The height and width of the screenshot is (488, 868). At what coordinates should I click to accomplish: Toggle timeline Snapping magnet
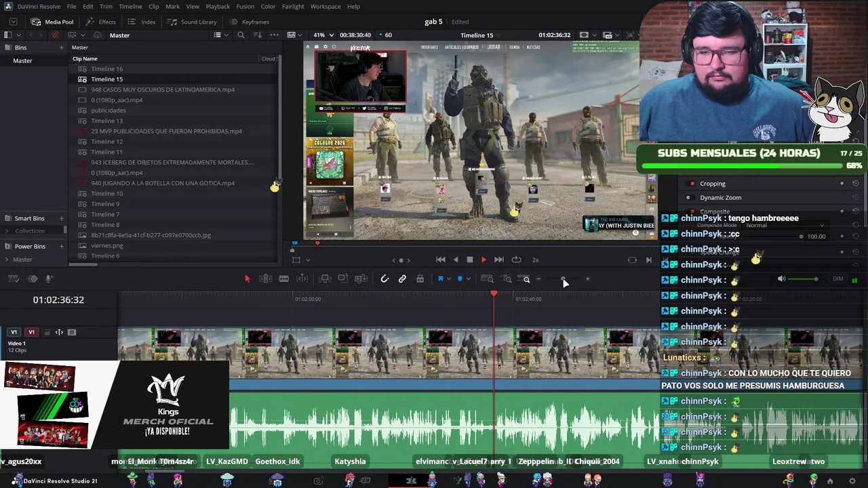pyautogui.click(x=384, y=279)
